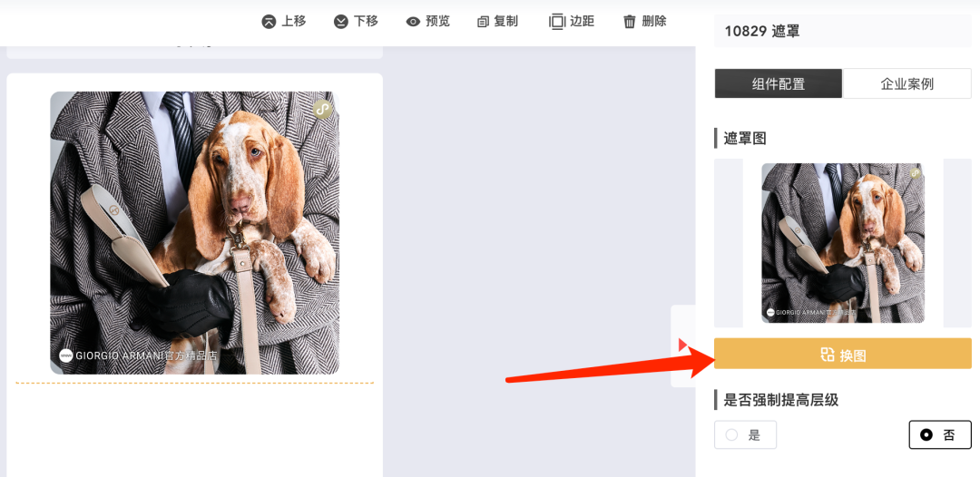
Task: Click the swap icon in 换图 button
Action: [828, 355]
